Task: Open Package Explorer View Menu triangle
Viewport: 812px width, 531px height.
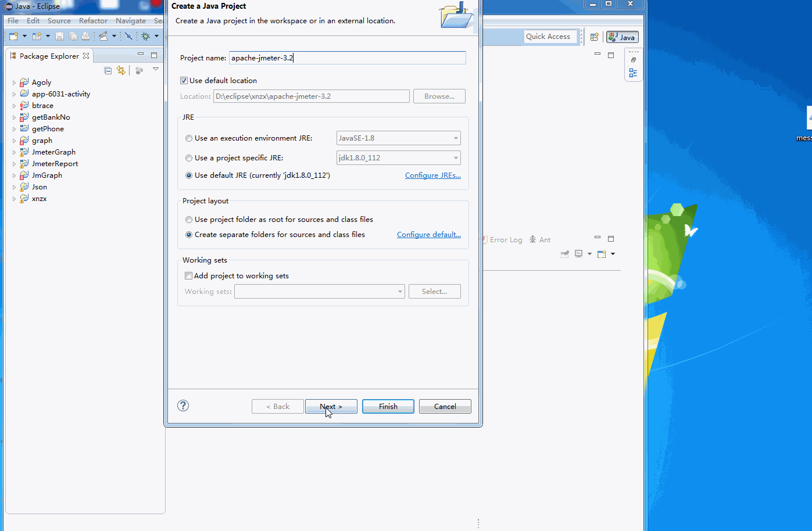Action: pyautogui.click(x=156, y=69)
